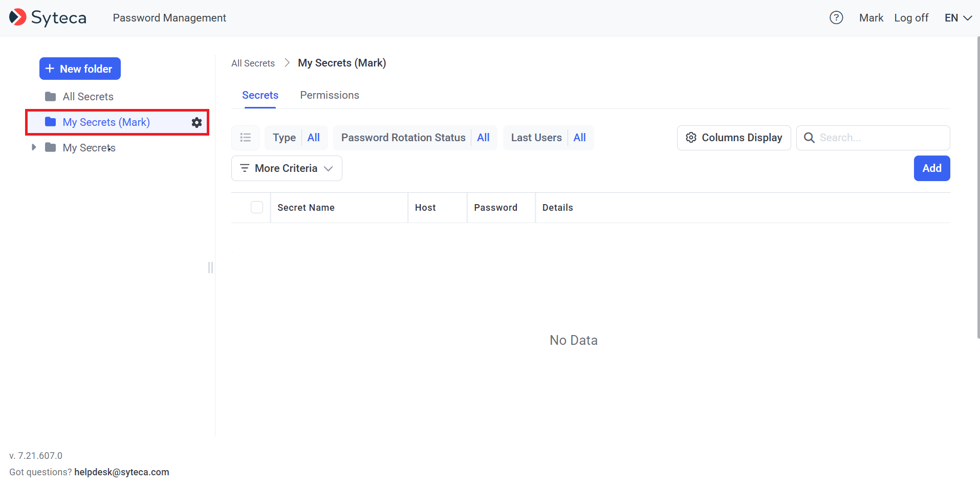Open the help question mark icon

tap(836, 18)
